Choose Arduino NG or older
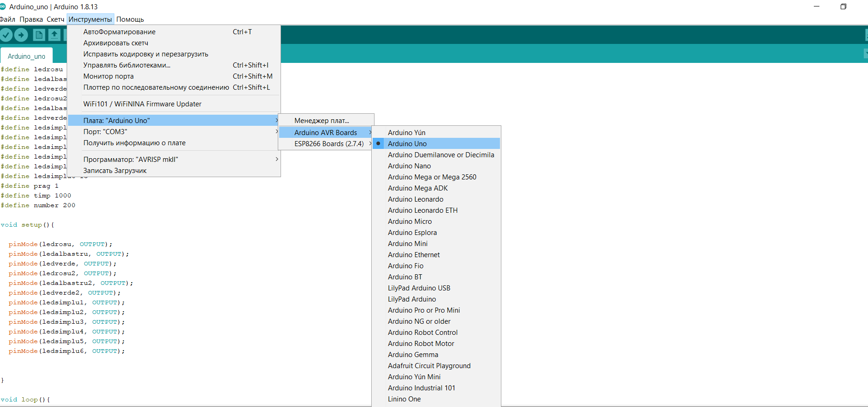868x407 pixels. tap(436, 321)
